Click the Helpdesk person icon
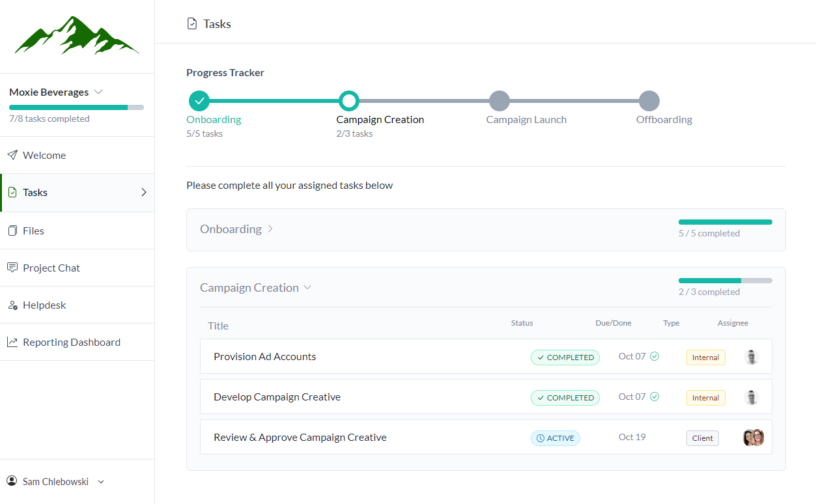Screen dimensions: 816x504 (12, 305)
